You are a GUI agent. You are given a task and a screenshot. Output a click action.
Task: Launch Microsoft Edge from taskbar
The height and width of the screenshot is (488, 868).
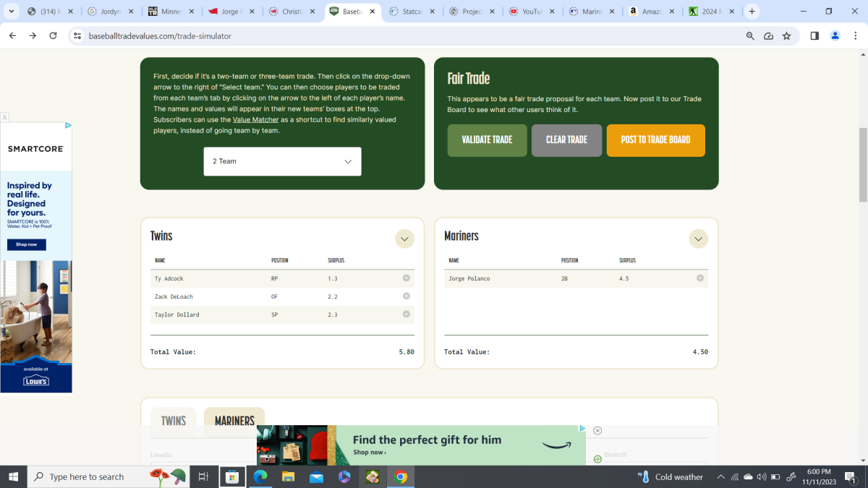pos(260,476)
